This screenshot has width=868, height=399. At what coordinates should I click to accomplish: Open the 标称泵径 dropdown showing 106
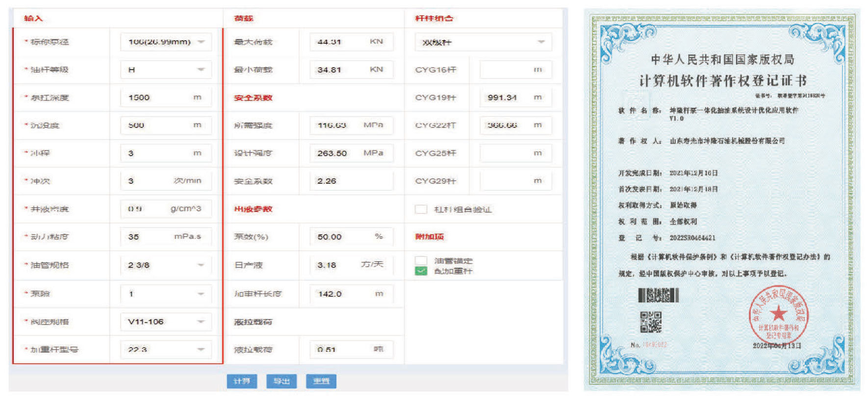166,42
